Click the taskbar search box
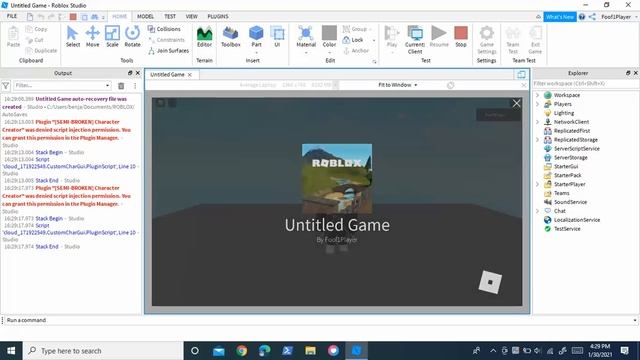The height and width of the screenshot is (360, 640). click(x=103, y=351)
